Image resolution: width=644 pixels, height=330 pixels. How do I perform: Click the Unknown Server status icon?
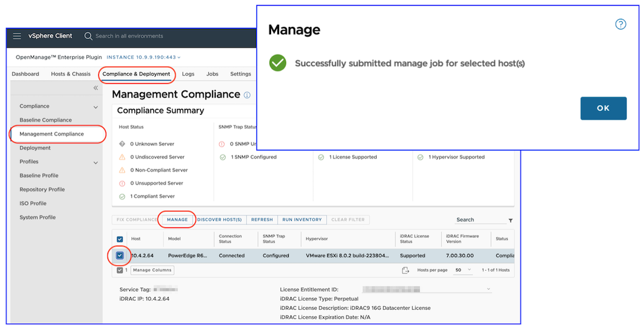pyautogui.click(x=122, y=144)
